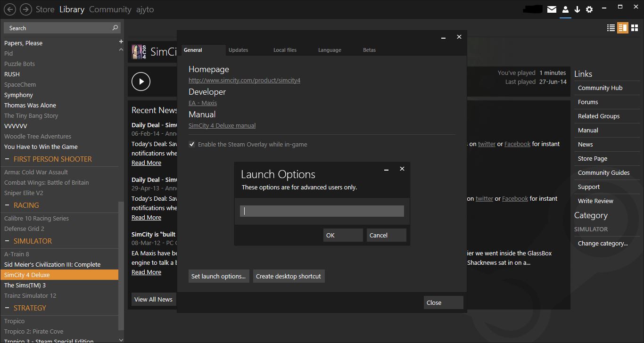This screenshot has height=343, width=644.
Task: Maximize the main Steam window
Action: [620, 7]
